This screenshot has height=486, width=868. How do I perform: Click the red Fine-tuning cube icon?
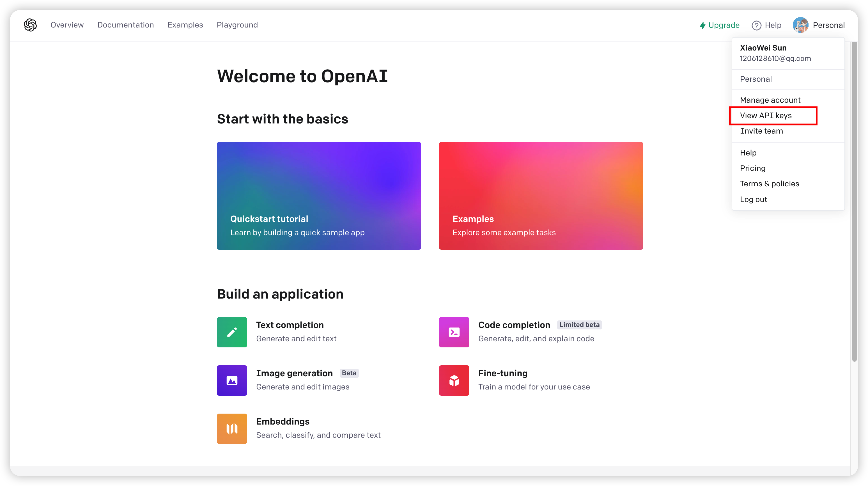(x=454, y=380)
